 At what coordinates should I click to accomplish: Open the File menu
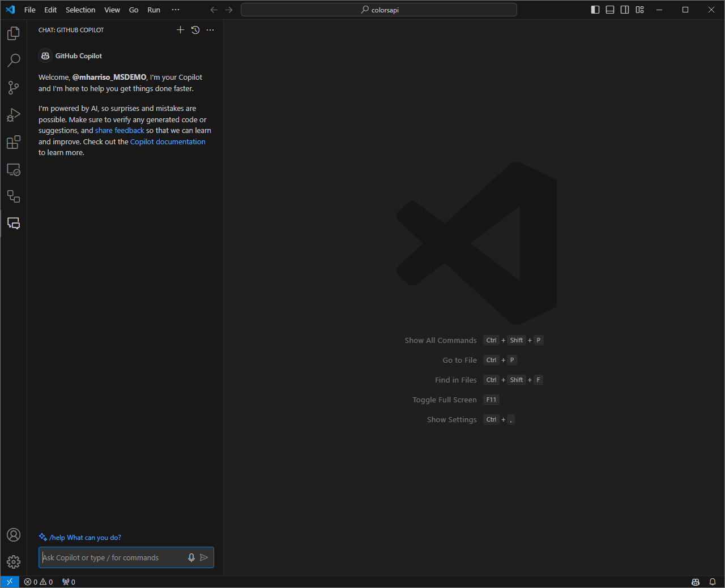[30, 10]
